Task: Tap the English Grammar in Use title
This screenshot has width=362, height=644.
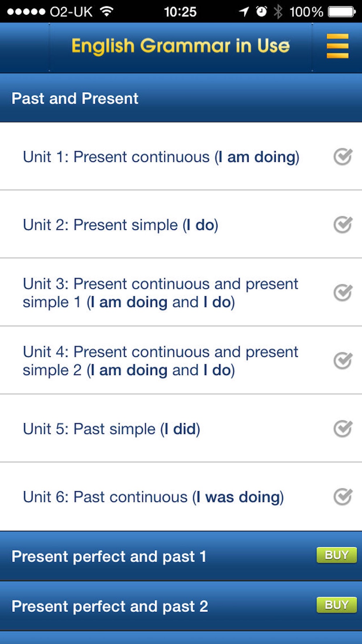Action: coord(181,46)
